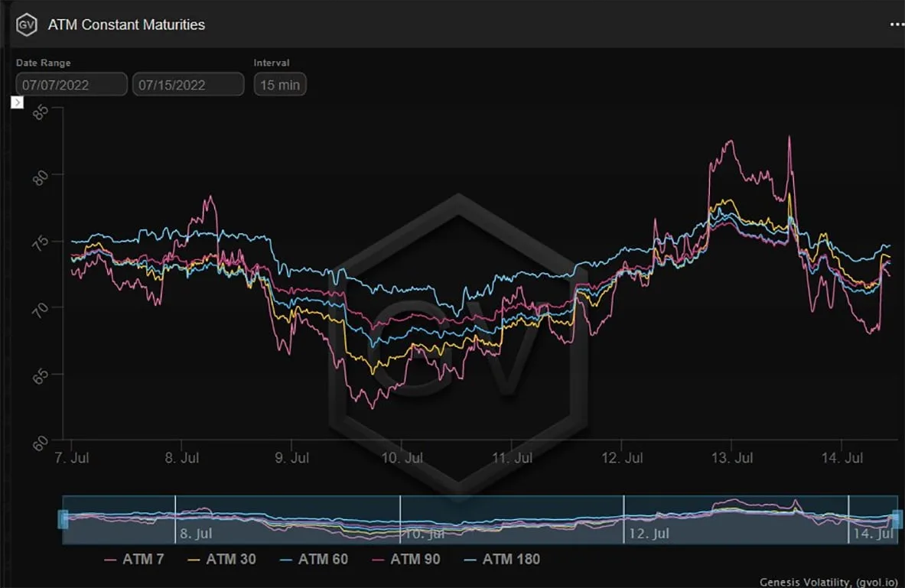The image size is (905, 588).
Task: Click the 12. Jul x-axis label
Action: (x=622, y=458)
